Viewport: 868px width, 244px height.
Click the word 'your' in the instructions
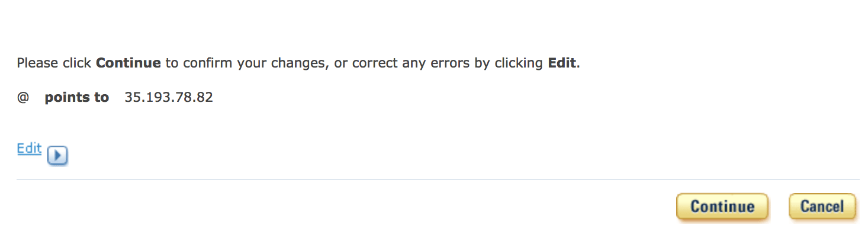click(x=252, y=63)
